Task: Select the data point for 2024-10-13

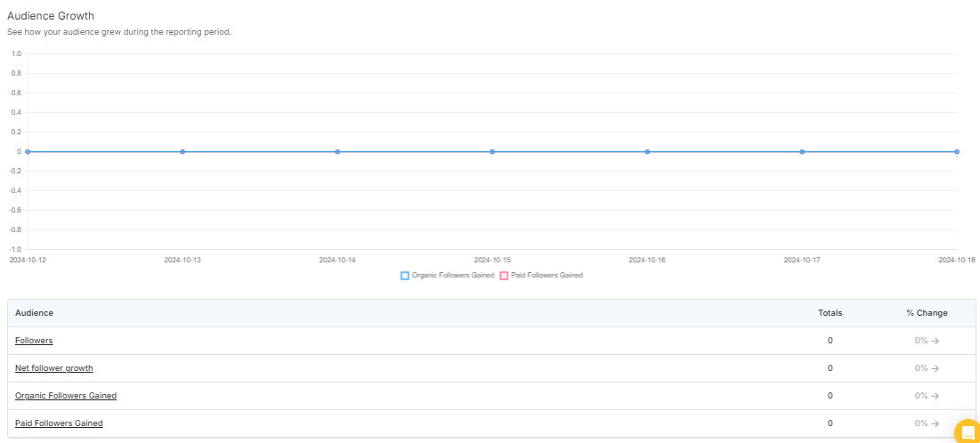Action: (182, 152)
